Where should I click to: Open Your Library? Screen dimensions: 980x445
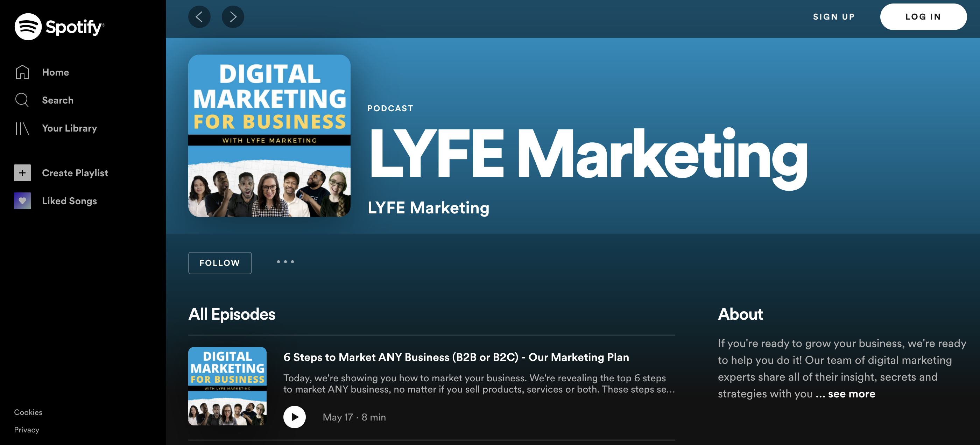coord(69,128)
